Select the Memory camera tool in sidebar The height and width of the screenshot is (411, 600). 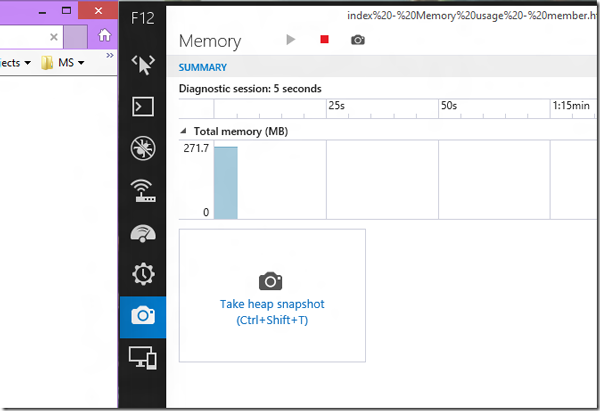(142, 316)
